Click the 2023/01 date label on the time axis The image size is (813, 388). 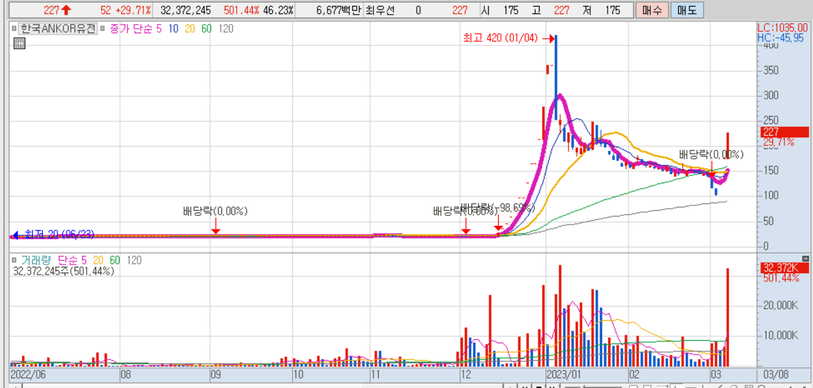pos(563,374)
